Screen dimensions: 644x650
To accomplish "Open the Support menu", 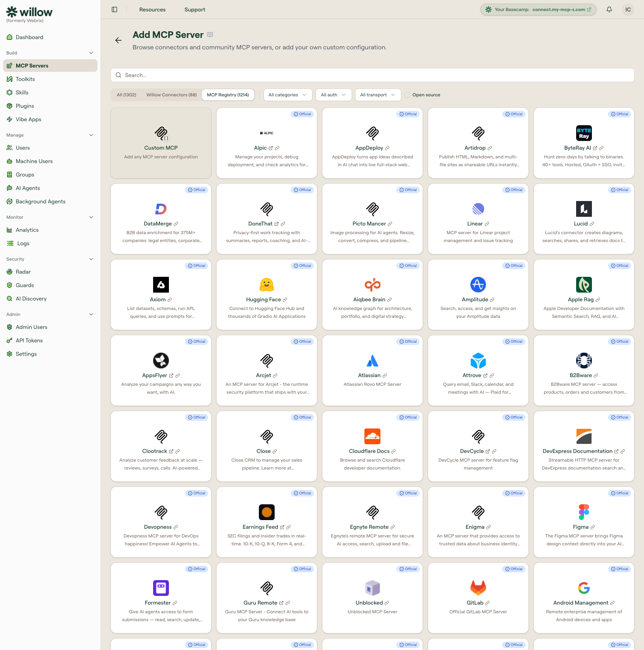I will tap(195, 9).
